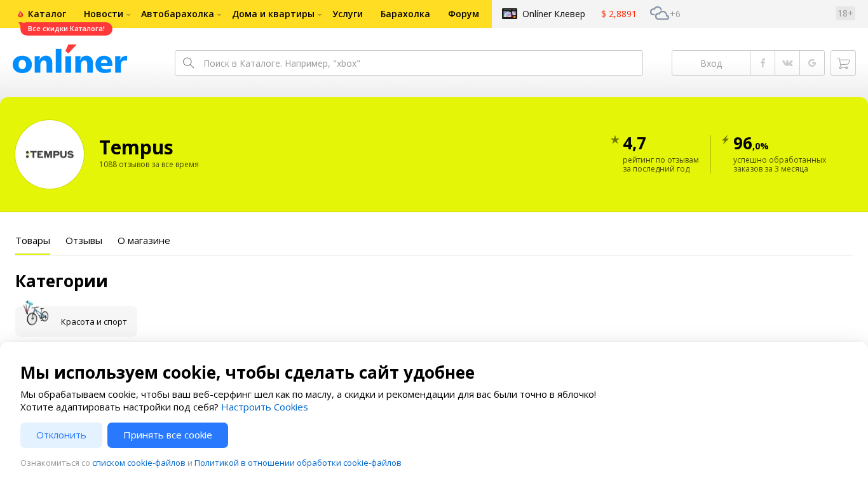Click the Onliner Клевер card icon
868x488 pixels.
pos(510,13)
